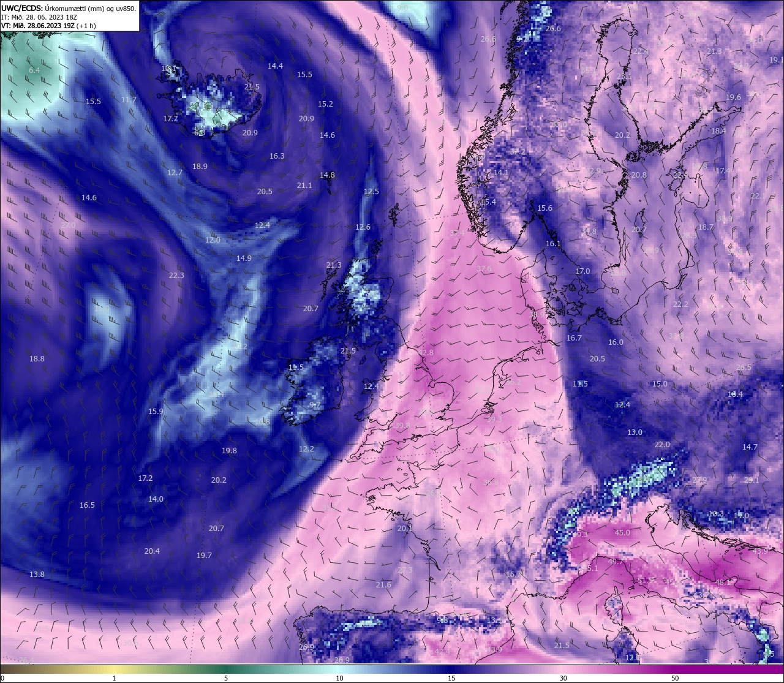The image size is (784, 683).
Task: Click the map value '14.9'
Action: (244, 258)
